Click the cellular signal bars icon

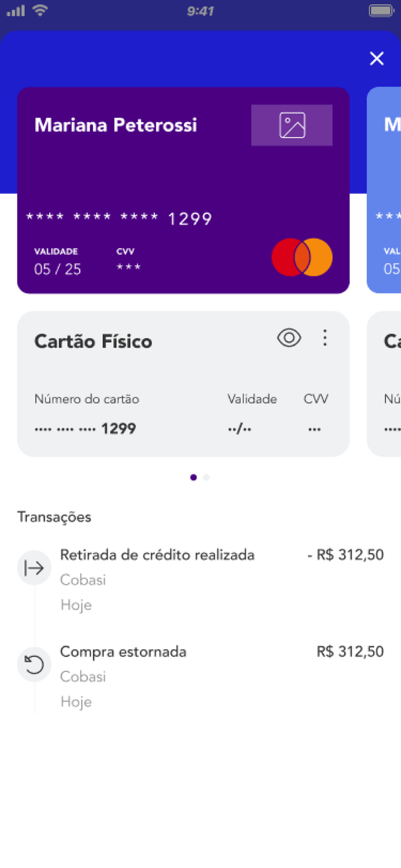tap(14, 9)
